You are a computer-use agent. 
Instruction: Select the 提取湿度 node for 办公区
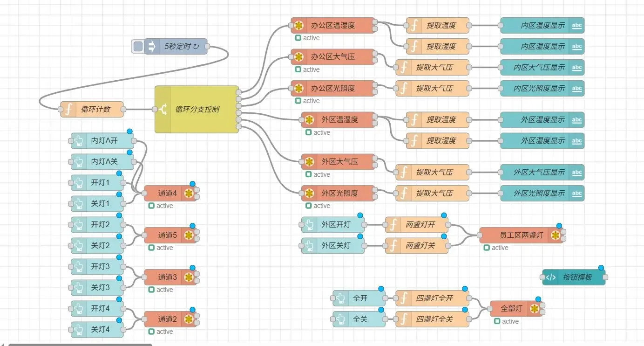coord(438,46)
